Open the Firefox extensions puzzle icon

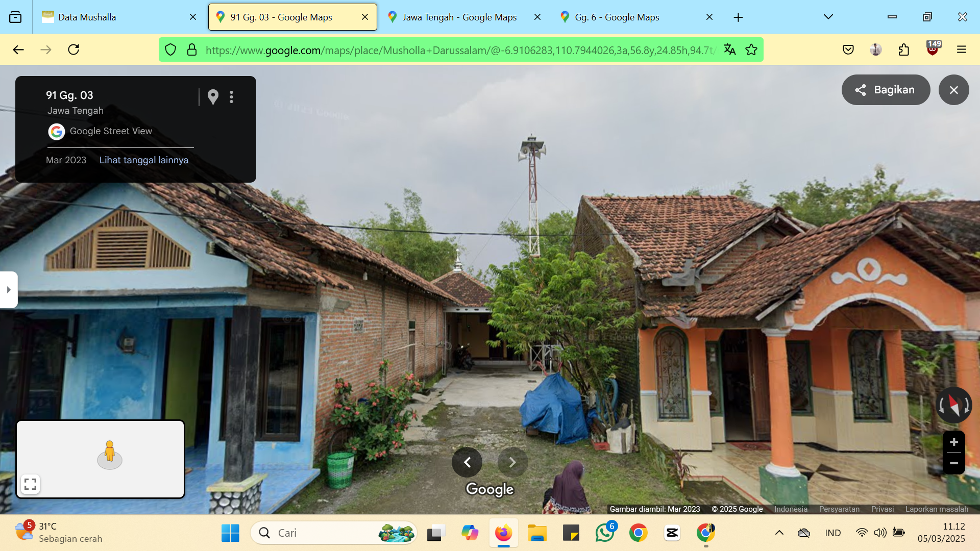tap(904, 49)
